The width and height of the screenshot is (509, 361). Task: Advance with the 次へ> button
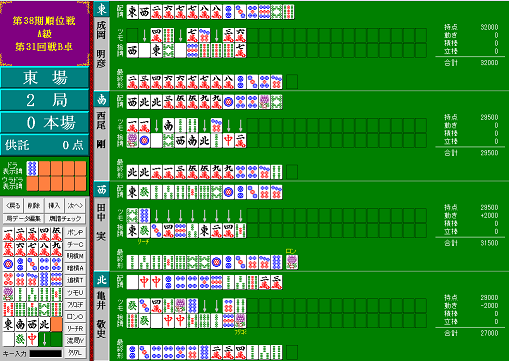click(x=75, y=206)
